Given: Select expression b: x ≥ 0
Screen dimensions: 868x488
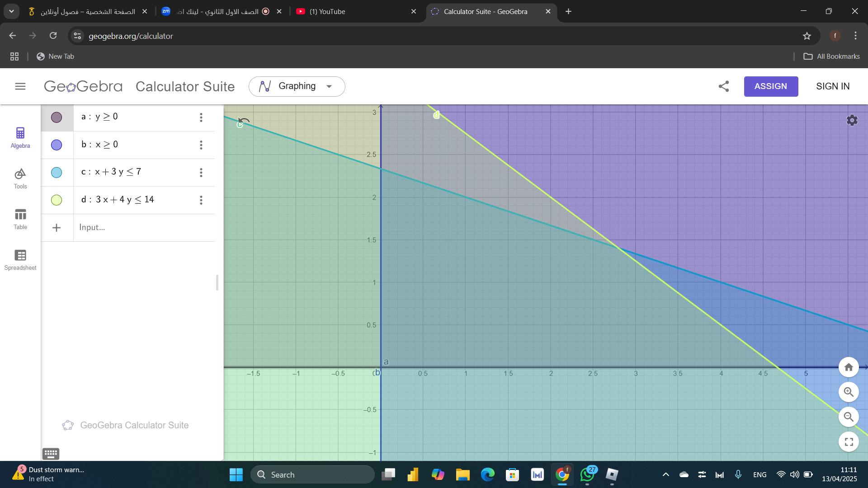Looking at the screenshot, I should (x=99, y=145).
